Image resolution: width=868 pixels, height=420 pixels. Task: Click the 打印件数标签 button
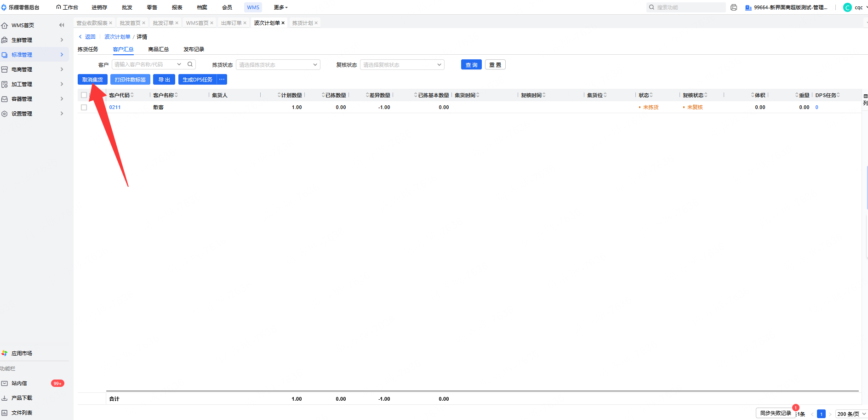tap(130, 80)
